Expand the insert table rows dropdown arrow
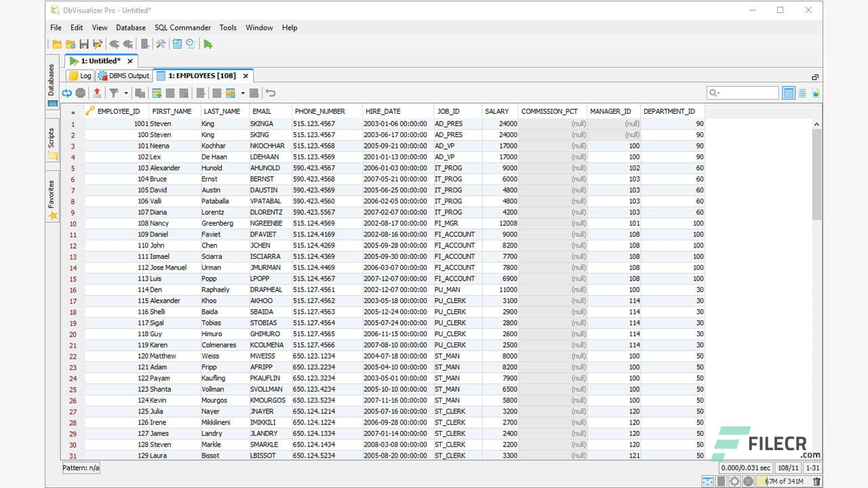The width and height of the screenshot is (868, 488). pyautogui.click(x=243, y=93)
